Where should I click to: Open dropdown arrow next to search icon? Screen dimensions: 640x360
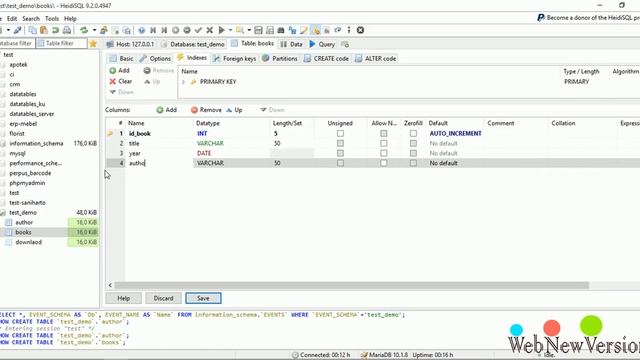[249, 30]
